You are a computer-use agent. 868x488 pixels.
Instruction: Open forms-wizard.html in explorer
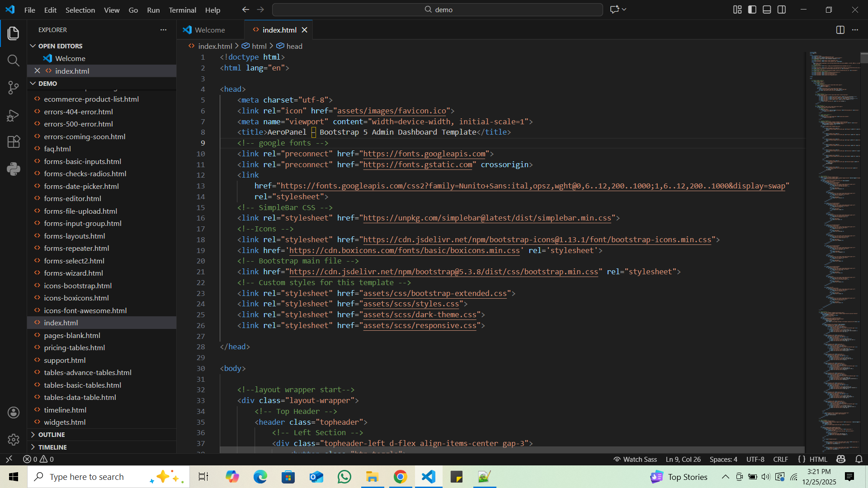pyautogui.click(x=73, y=273)
